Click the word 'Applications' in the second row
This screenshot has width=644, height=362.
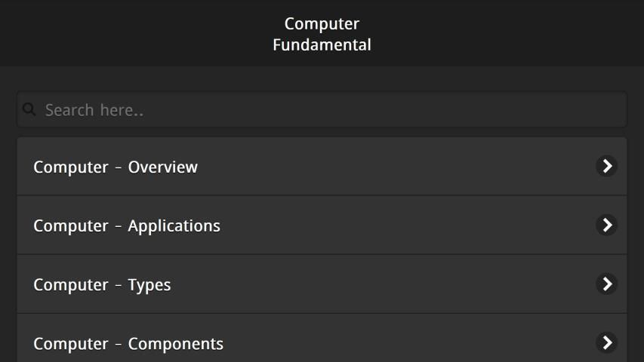pyautogui.click(x=174, y=226)
